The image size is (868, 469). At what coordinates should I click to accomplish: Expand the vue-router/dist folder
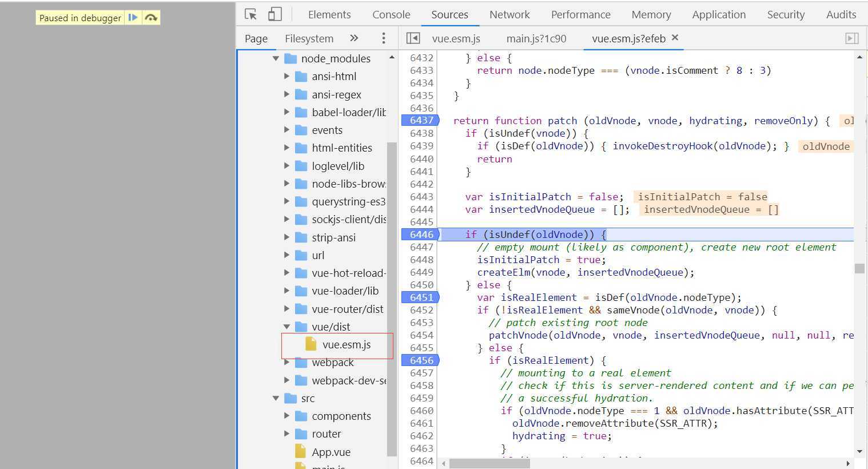[x=287, y=309]
